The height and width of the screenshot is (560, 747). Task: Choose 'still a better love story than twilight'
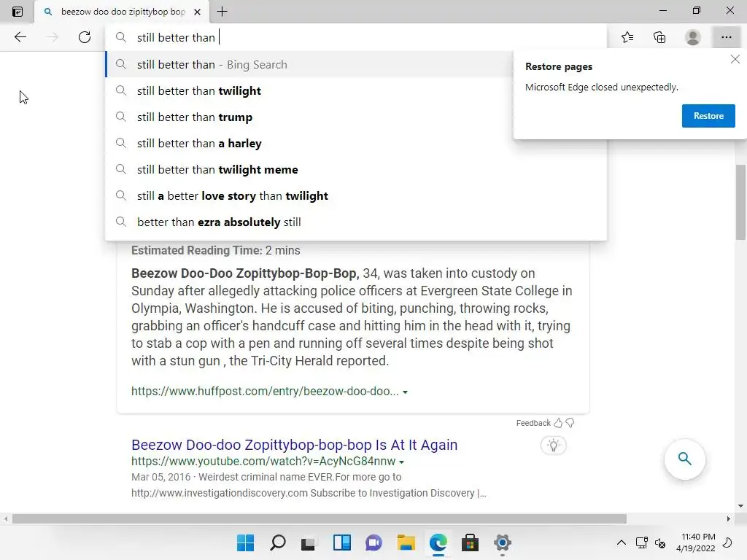click(x=356, y=195)
